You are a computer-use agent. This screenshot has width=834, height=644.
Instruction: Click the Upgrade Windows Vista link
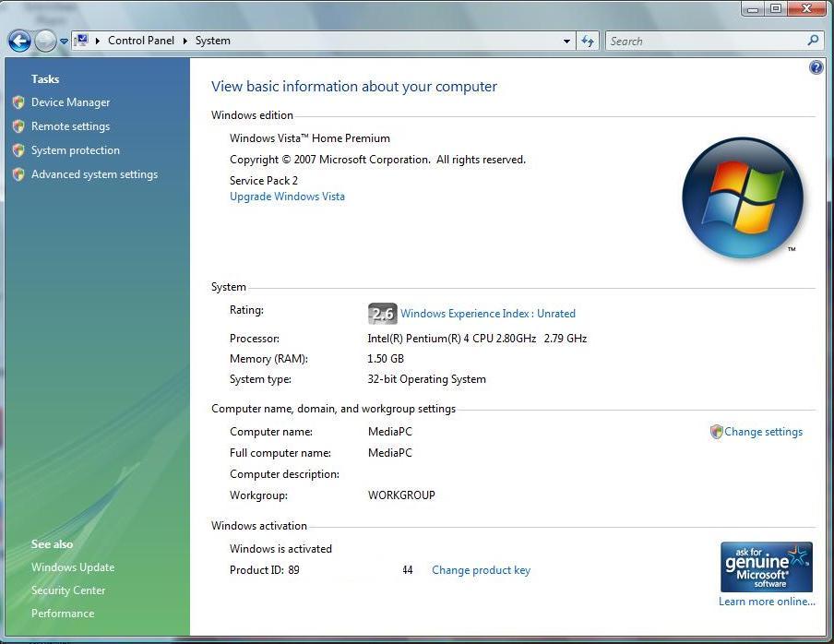(x=287, y=197)
